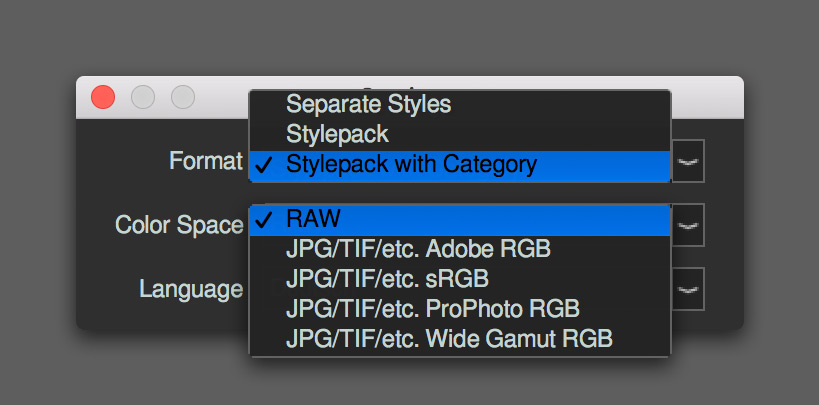Close the window with red button

pyautogui.click(x=103, y=97)
